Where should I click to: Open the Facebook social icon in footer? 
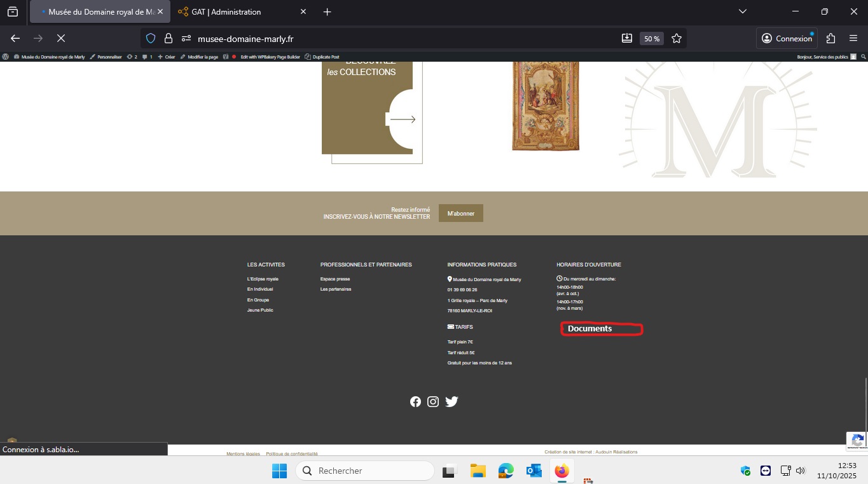(415, 401)
